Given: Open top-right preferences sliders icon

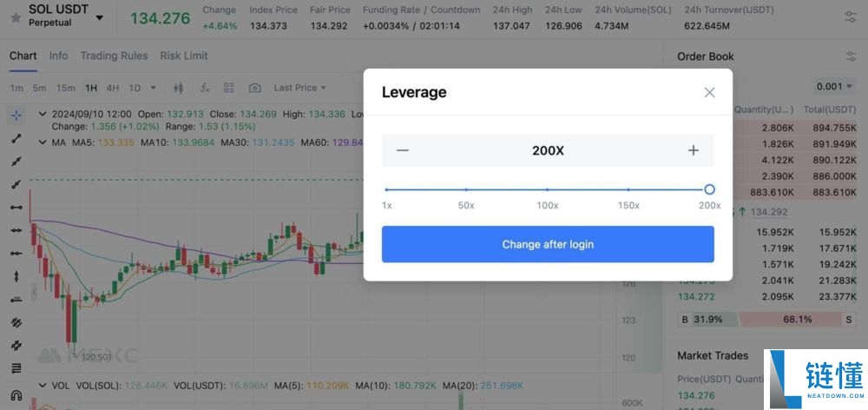Looking at the screenshot, I should (x=851, y=17).
